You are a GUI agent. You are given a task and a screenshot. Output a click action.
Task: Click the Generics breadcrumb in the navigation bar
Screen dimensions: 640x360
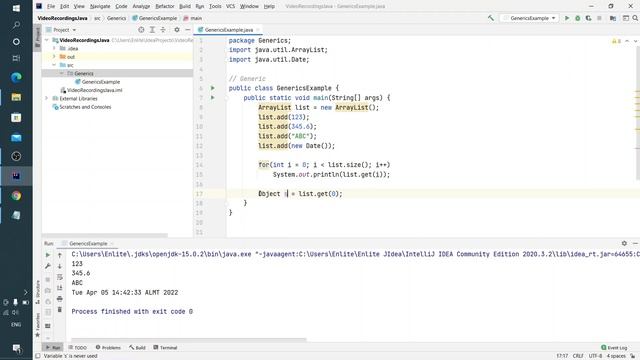(x=116, y=18)
